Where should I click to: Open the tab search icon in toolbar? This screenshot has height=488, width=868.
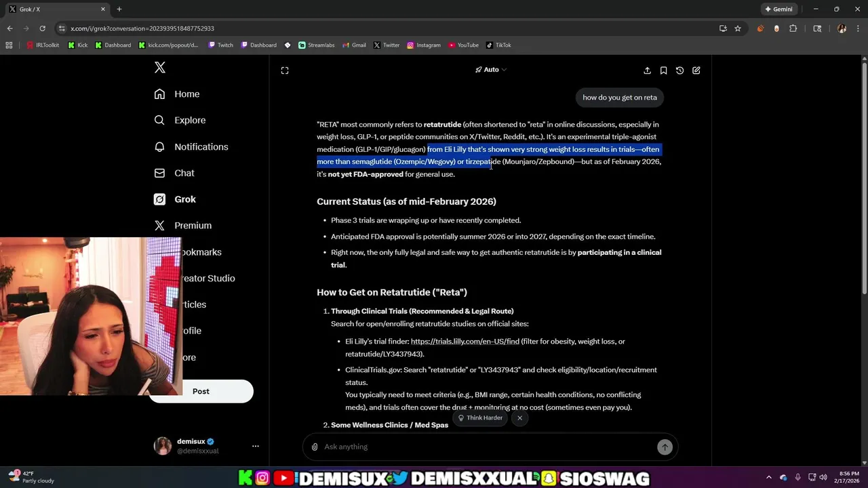[x=817, y=28]
